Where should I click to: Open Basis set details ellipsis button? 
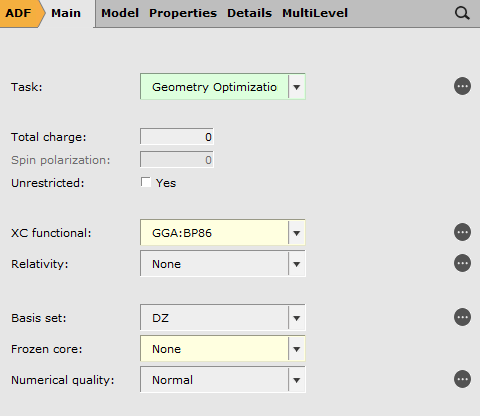click(x=462, y=317)
